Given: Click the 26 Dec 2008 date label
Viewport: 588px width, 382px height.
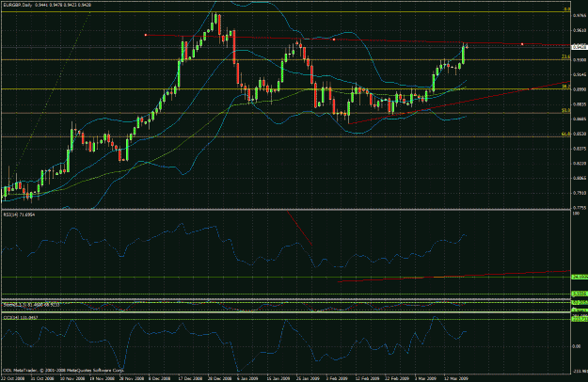Looking at the screenshot, I should (x=220, y=378).
